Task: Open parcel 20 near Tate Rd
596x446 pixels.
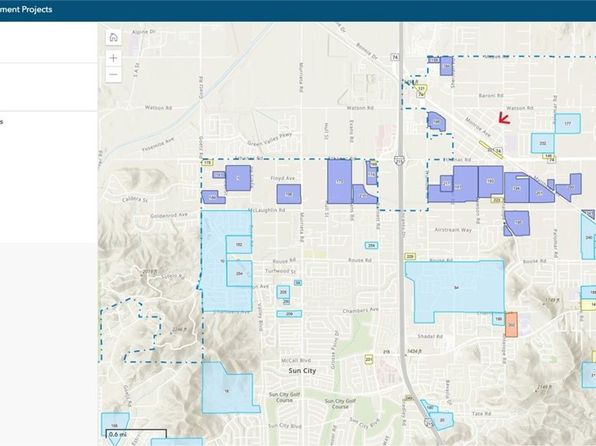Action: click(x=442, y=420)
